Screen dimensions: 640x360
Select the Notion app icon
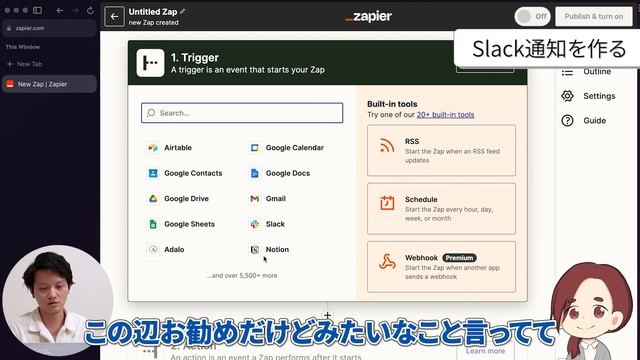pos(255,249)
